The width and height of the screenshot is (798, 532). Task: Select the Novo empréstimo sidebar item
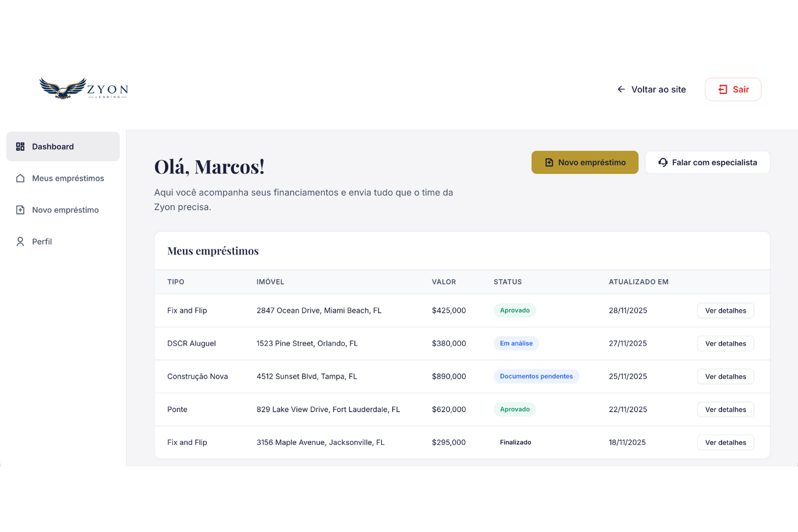tap(66, 209)
